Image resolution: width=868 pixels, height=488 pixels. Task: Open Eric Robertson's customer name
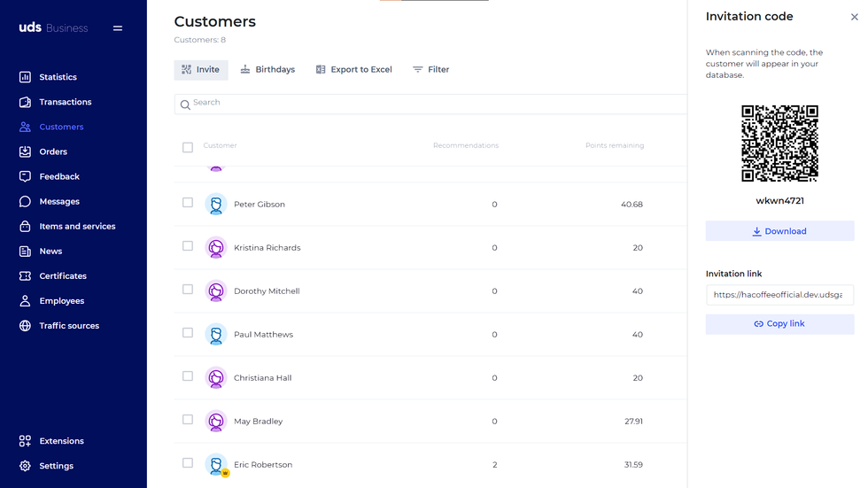click(x=263, y=465)
